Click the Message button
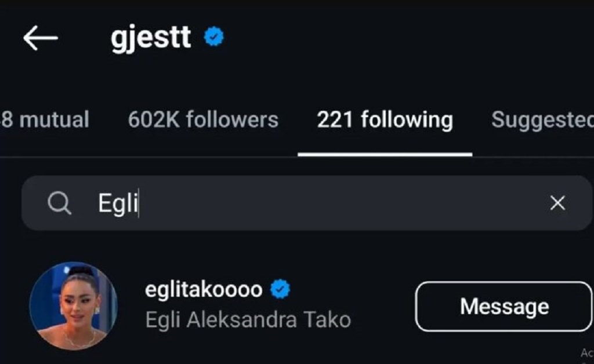This screenshot has height=364, width=594. click(x=504, y=307)
